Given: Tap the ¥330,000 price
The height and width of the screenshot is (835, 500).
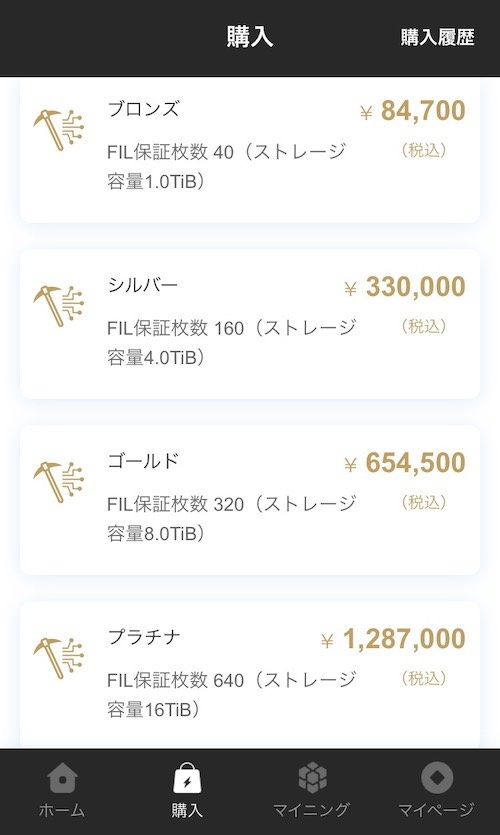Looking at the screenshot, I should (405, 288).
